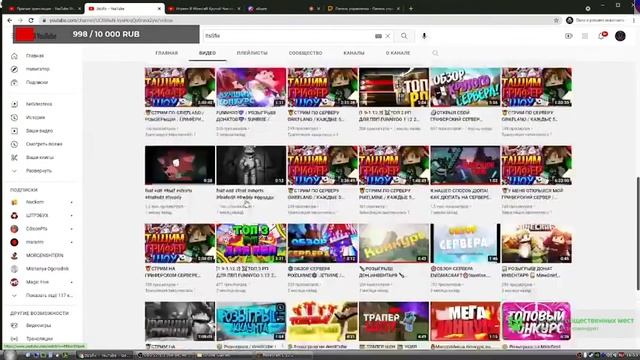Open Библиотека (Library) in the sidebar
This screenshot has height=360, width=640.
coord(38,104)
